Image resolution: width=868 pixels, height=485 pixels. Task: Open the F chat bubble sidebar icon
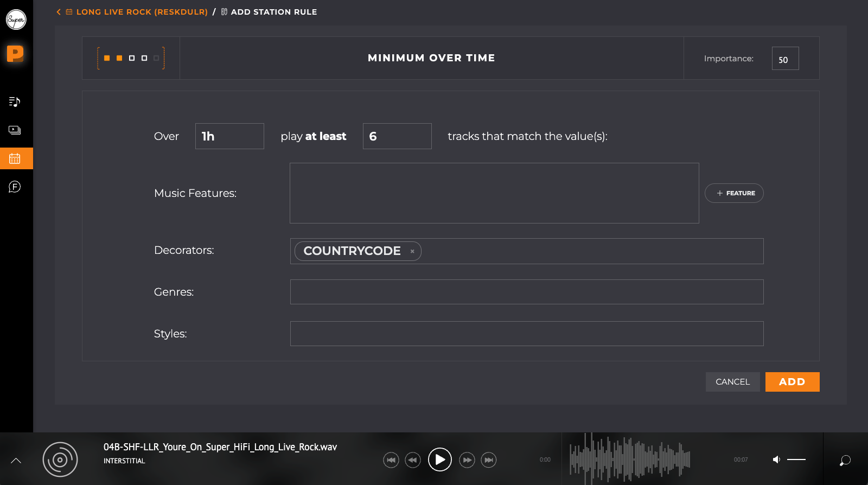point(15,187)
